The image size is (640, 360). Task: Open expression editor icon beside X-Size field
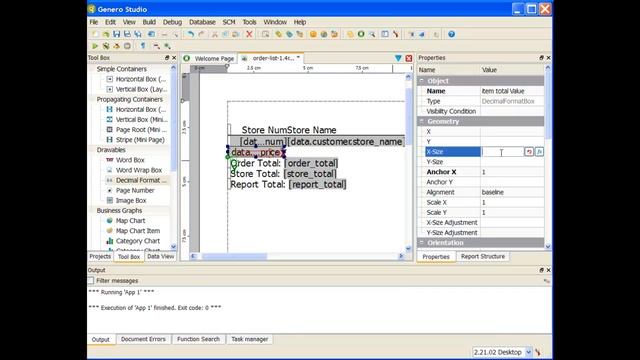point(539,152)
